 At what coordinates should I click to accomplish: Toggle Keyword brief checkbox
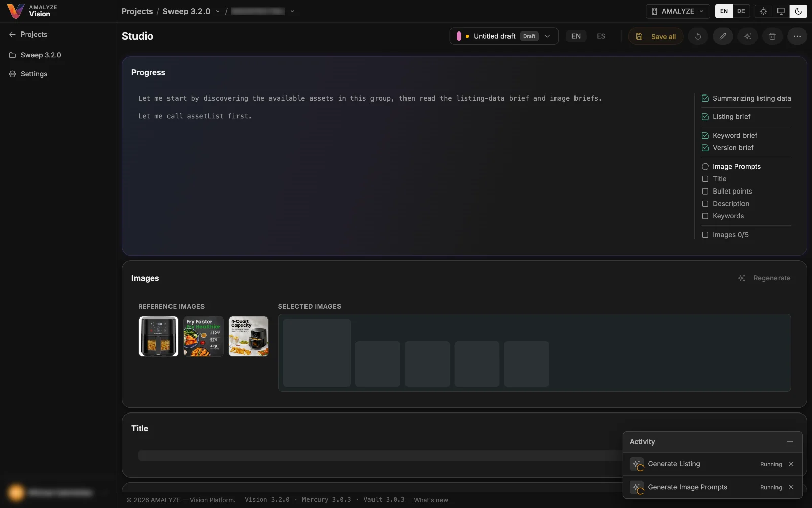(x=705, y=135)
